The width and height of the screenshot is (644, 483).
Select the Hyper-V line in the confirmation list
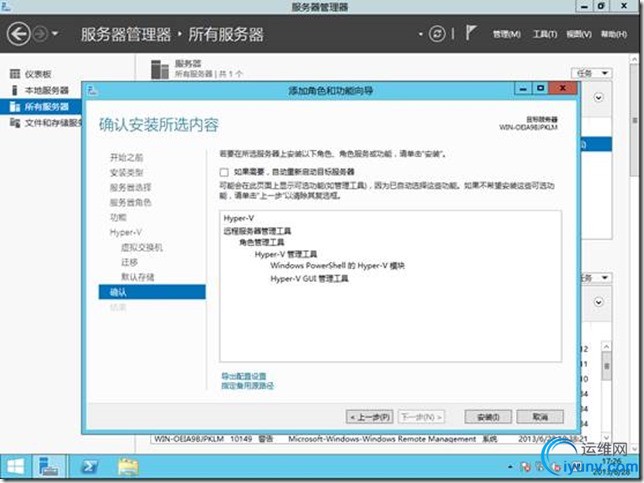coord(239,218)
